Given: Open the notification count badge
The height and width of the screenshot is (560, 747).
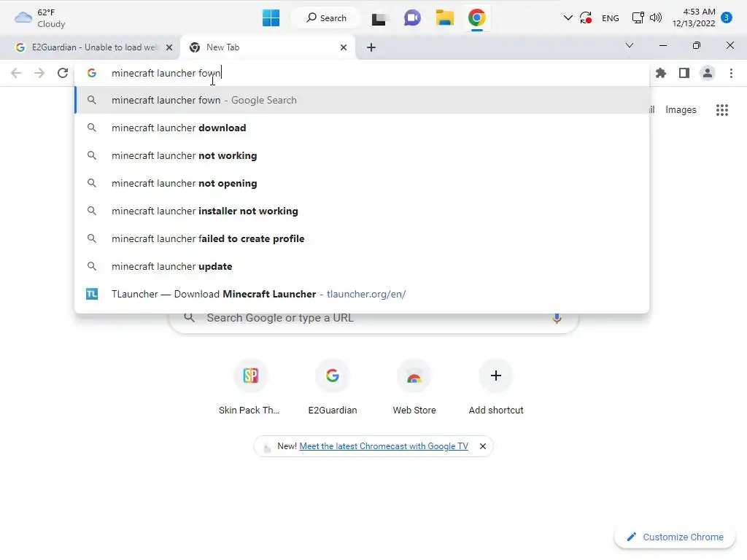Looking at the screenshot, I should click(x=727, y=17).
